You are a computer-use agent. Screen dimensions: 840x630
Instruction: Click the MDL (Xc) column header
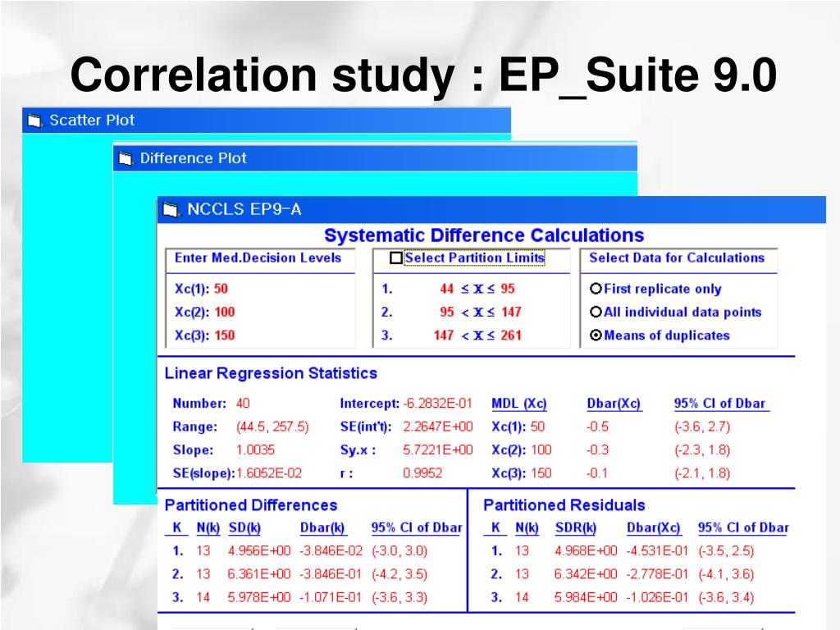pos(519,404)
